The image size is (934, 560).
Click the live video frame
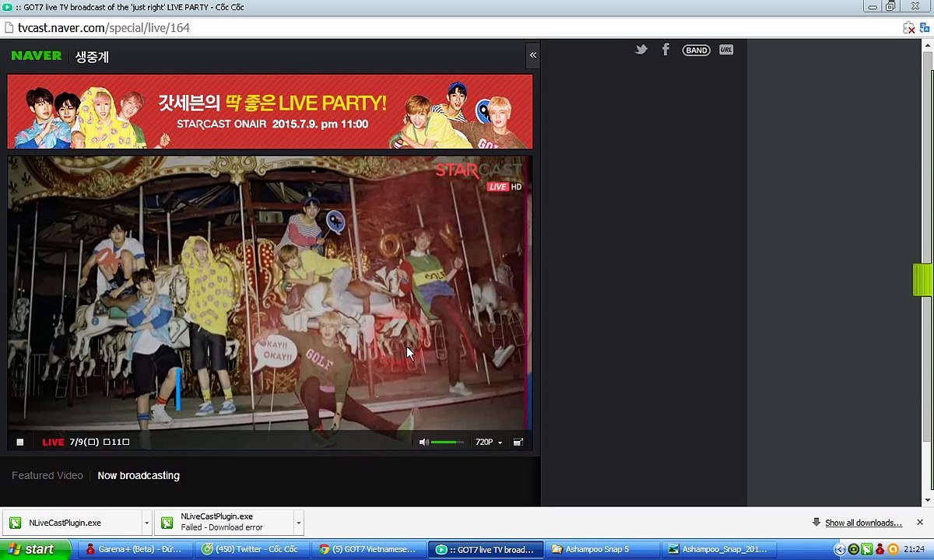(269, 292)
